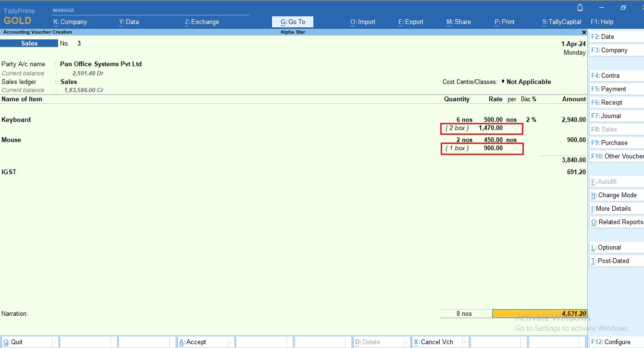Select F7 Journal voucher
This screenshot has height=348, width=644.
(x=607, y=116)
